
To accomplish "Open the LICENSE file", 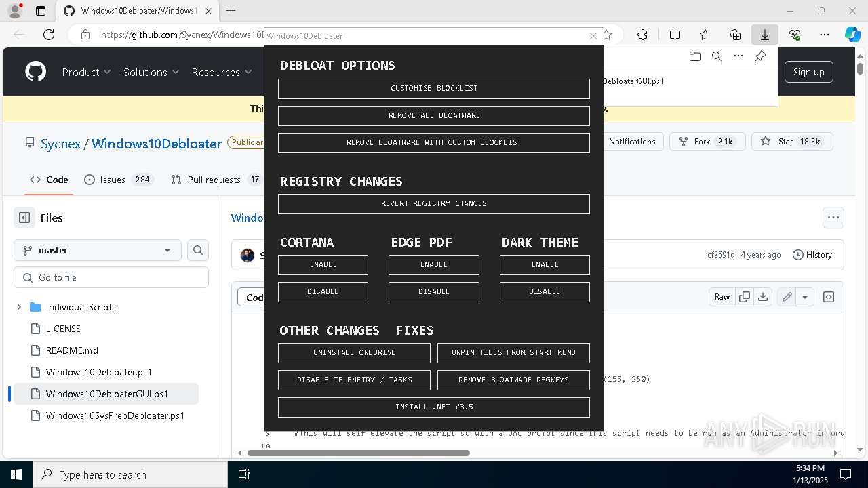I will point(106,329).
